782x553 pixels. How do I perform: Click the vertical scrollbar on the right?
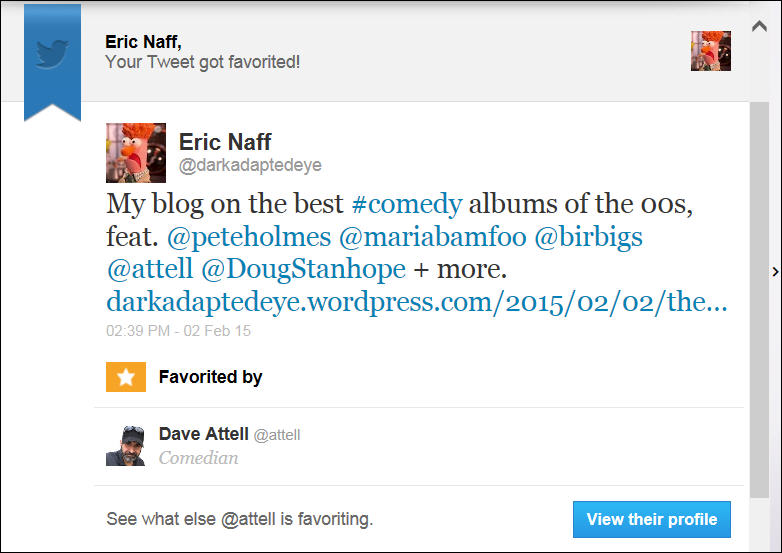pos(760,300)
